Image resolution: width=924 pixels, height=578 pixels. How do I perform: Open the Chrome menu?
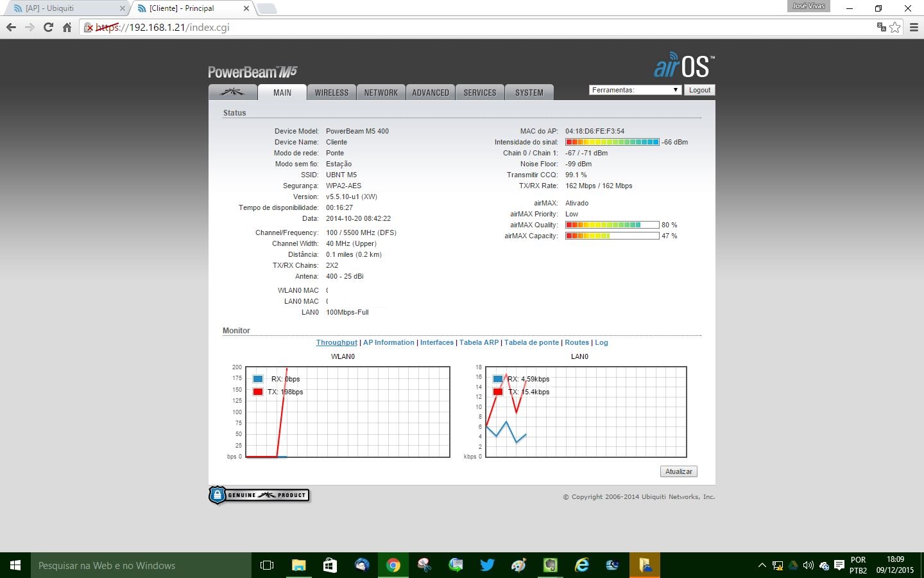coord(914,28)
